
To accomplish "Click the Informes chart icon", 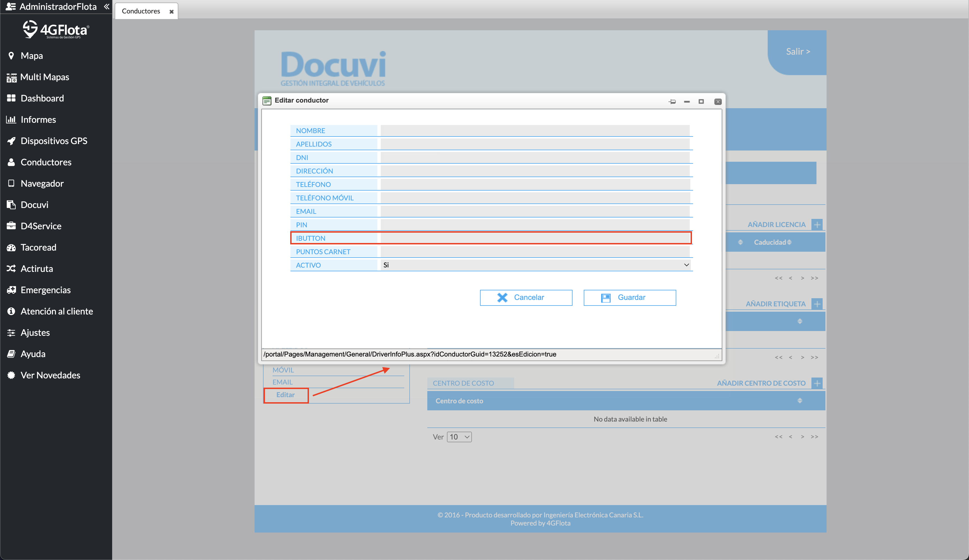I will point(11,119).
